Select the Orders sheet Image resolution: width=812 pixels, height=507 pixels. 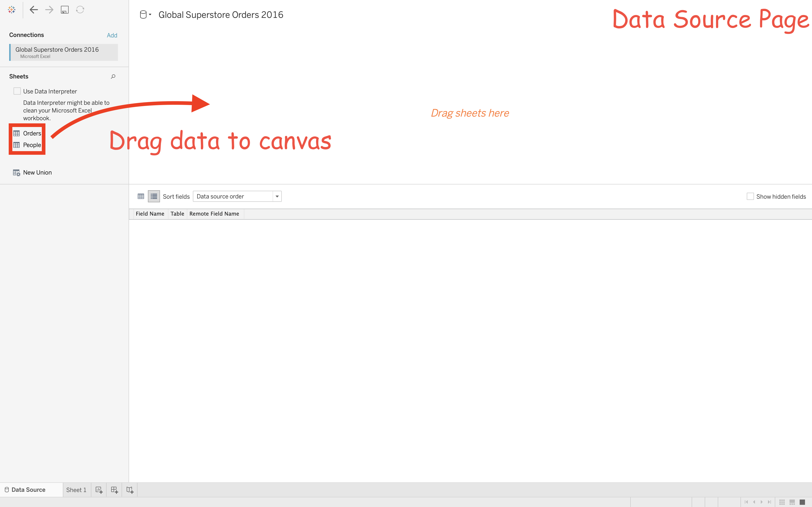point(32,134)
